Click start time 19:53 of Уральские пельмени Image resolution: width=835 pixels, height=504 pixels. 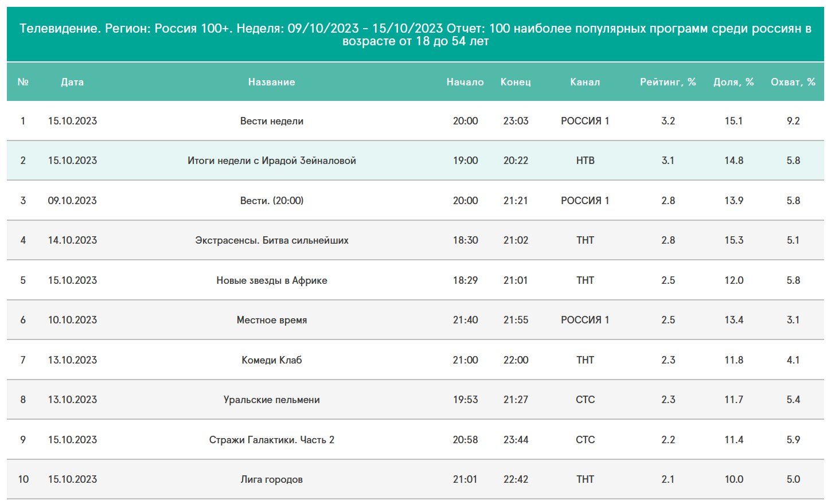tap(465, 400)
